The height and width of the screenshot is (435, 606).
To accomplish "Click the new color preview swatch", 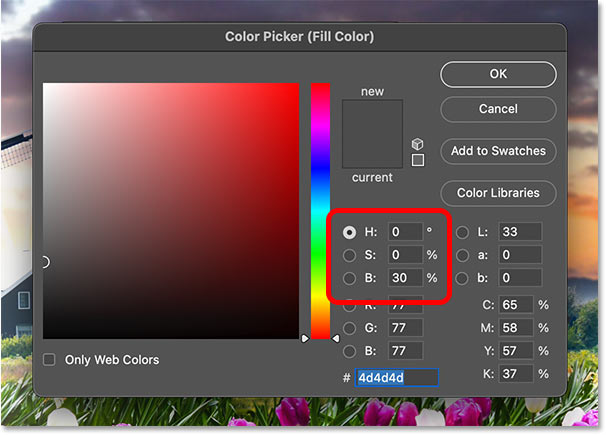I will pos(372,117).
